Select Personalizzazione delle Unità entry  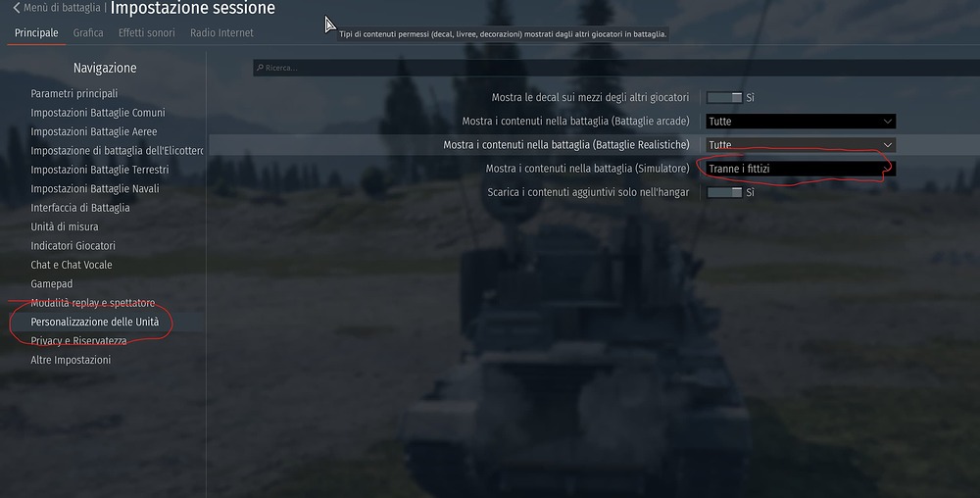click(95, 322)
